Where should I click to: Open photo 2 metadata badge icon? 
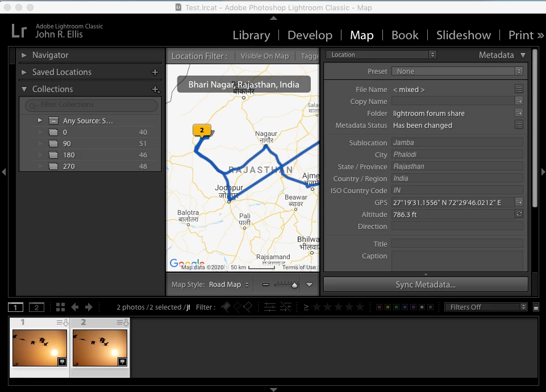tap(123, 323)
